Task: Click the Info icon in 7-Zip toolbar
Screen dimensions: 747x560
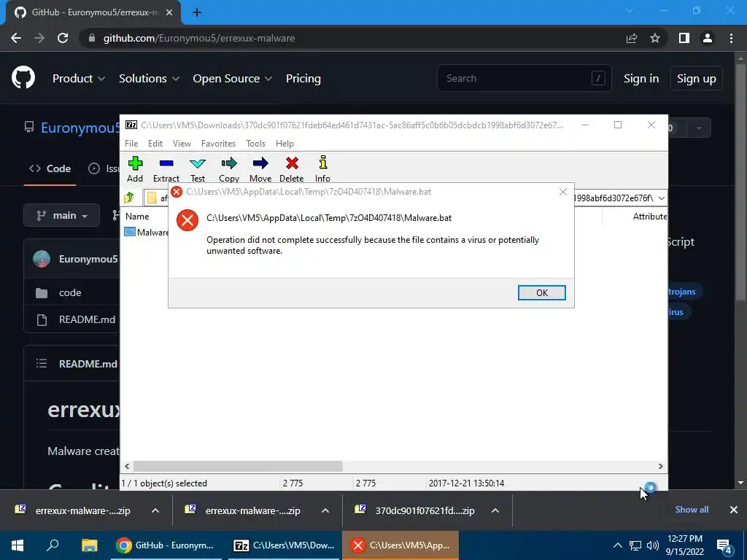Action: click(x=323, y=163)
